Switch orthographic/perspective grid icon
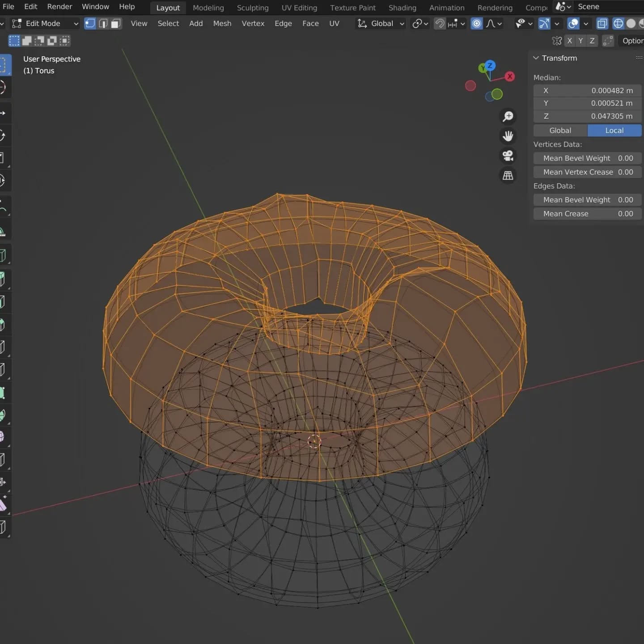 point(508,175)
